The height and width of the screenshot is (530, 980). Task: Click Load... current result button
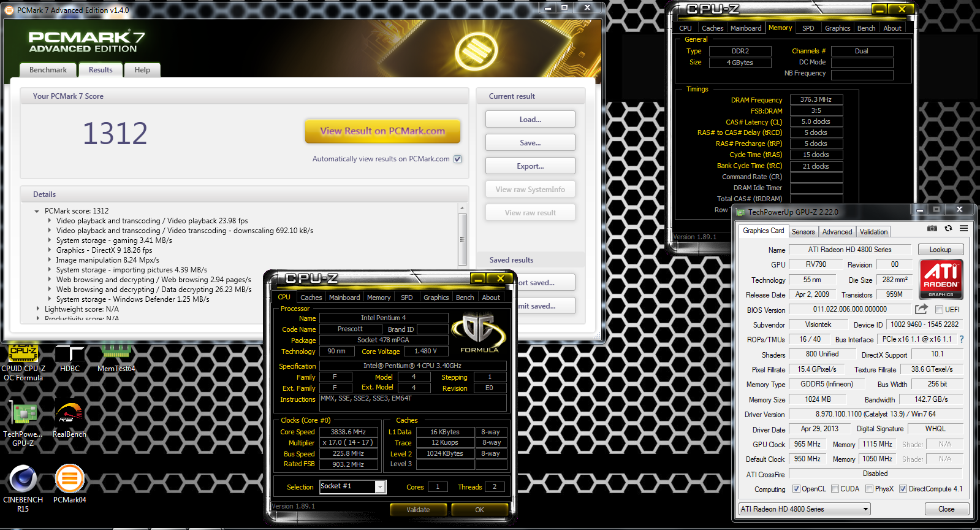pyautogui.click(x=530, y=119)
